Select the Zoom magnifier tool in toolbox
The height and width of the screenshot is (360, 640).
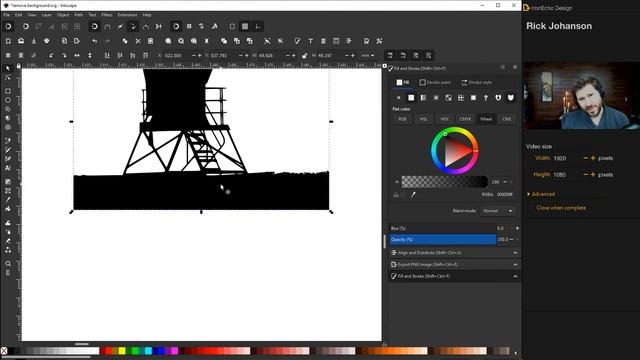click(8, 264)
